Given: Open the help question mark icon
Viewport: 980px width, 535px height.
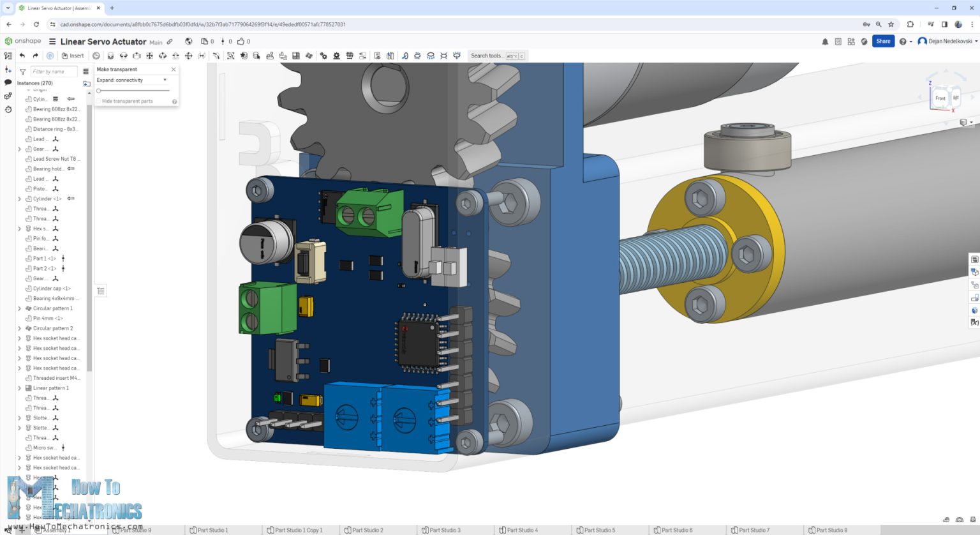Looking at the screenshot, I should tap(904, 41).
